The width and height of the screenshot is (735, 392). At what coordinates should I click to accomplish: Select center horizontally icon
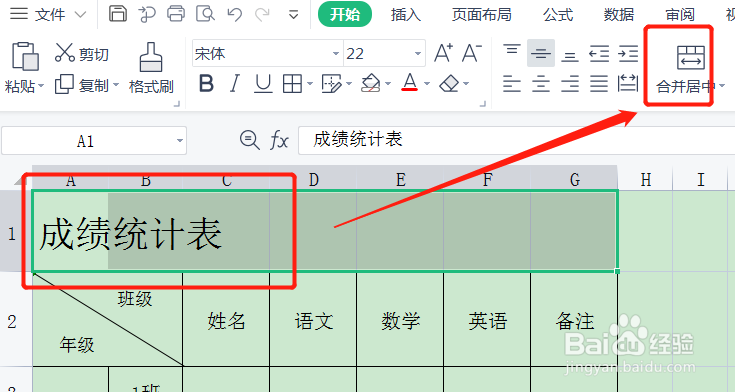(x=540, y=84)
